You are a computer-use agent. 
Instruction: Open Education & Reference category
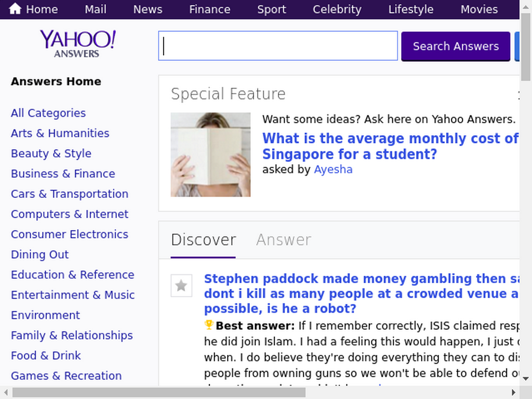[x=73, y=274]
